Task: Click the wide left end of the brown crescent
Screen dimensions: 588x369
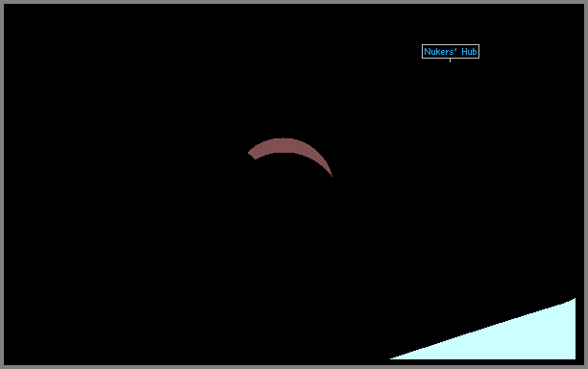Action: point(254,153)
